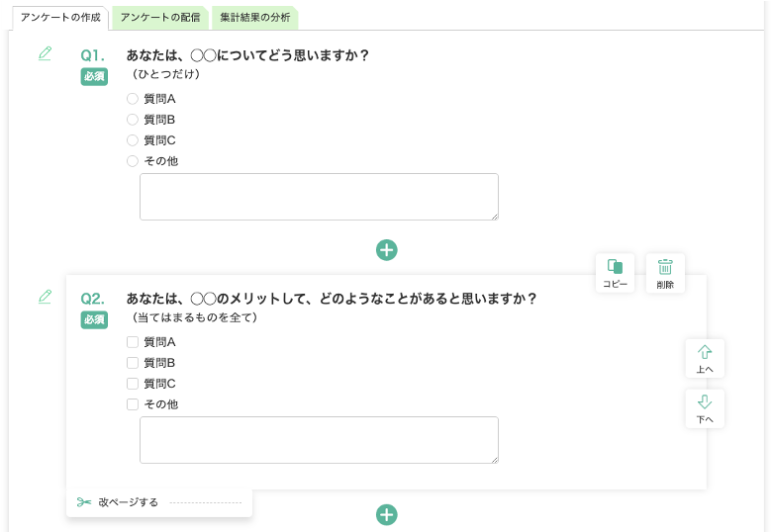
Task: Click the Q2 other-answer text area
Action: tap(319, 440)
